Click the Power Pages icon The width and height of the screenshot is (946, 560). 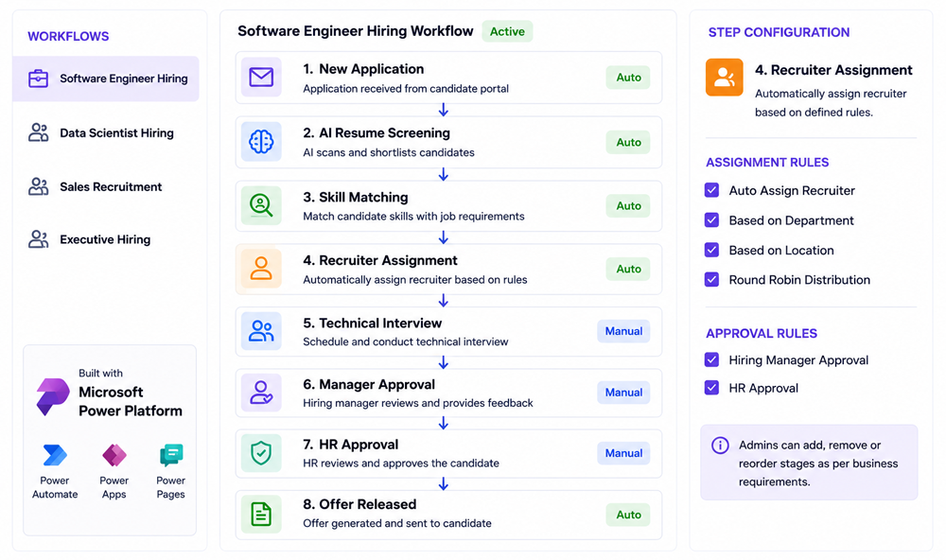[x=170, y=455]
